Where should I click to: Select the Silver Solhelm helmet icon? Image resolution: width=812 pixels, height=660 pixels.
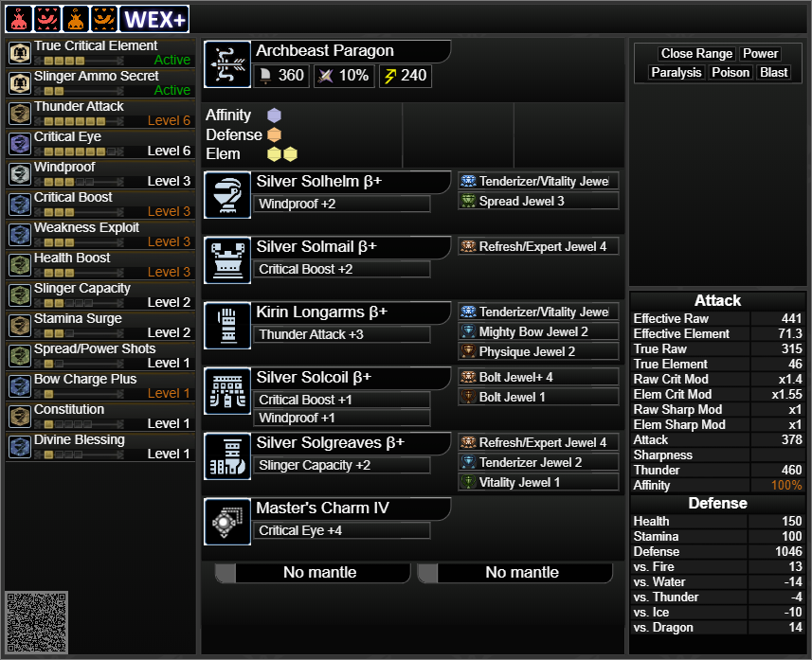(x=227, y=195)
